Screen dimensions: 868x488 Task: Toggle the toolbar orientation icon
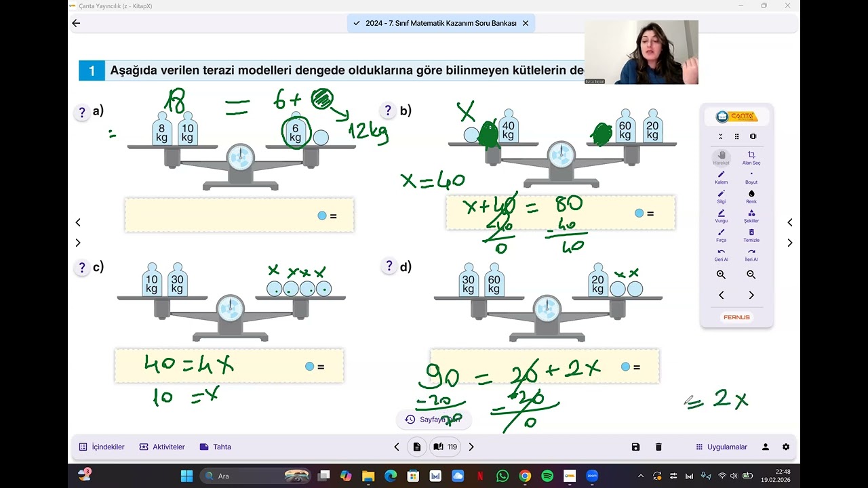(x=753, y=136)
